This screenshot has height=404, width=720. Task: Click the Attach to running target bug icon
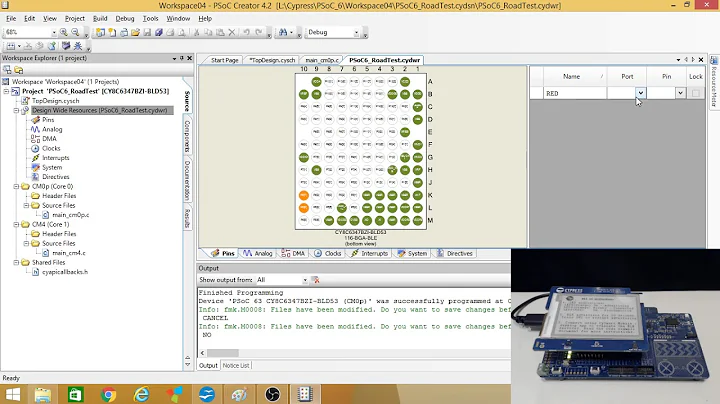pos(78,46)
